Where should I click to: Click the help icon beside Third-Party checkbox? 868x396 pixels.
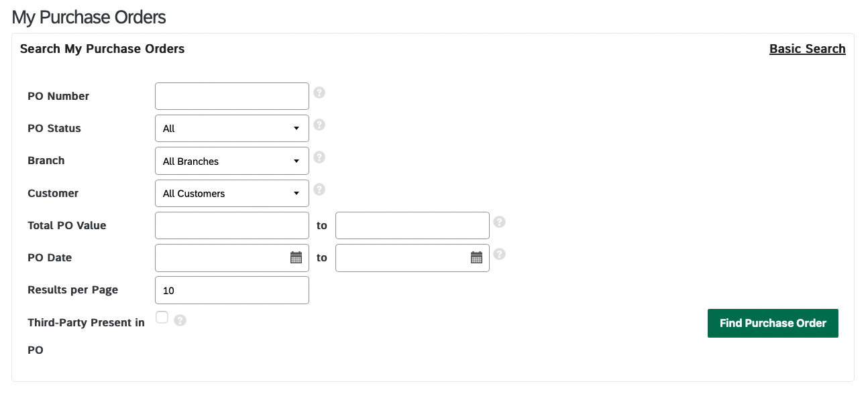tap(180, 320)
